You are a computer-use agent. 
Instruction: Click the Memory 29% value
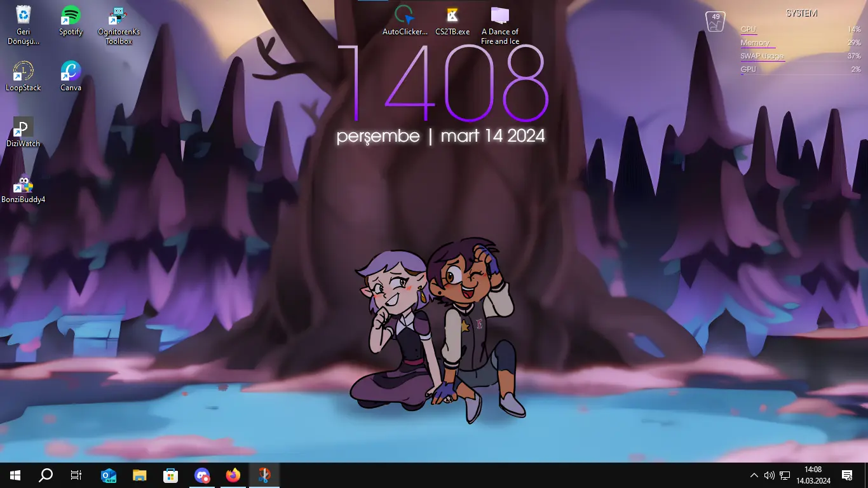(x=854, y=43)
